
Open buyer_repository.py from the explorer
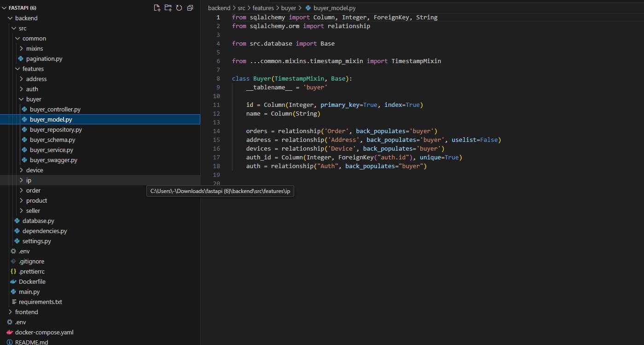pyautogui.click(x=56, y=129)
